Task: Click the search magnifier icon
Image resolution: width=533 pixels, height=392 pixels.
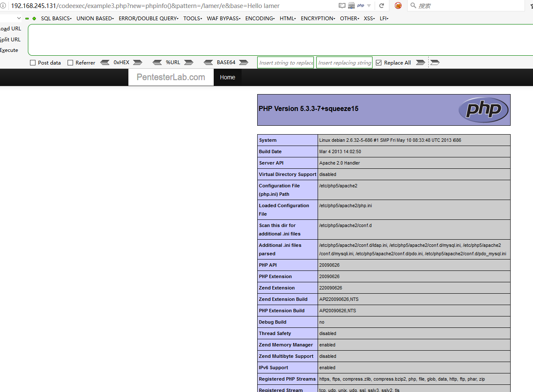Action: 413,5
